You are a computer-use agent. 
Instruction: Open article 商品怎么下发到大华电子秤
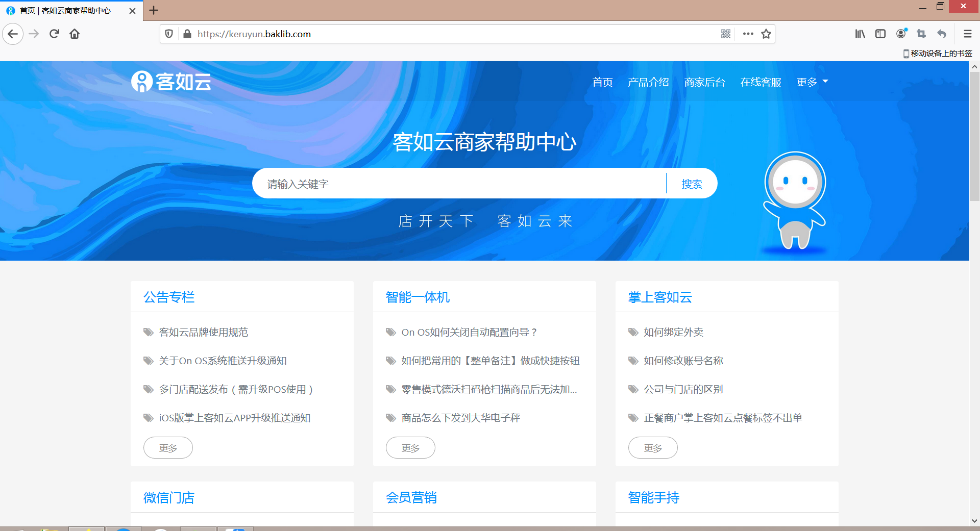460,418
